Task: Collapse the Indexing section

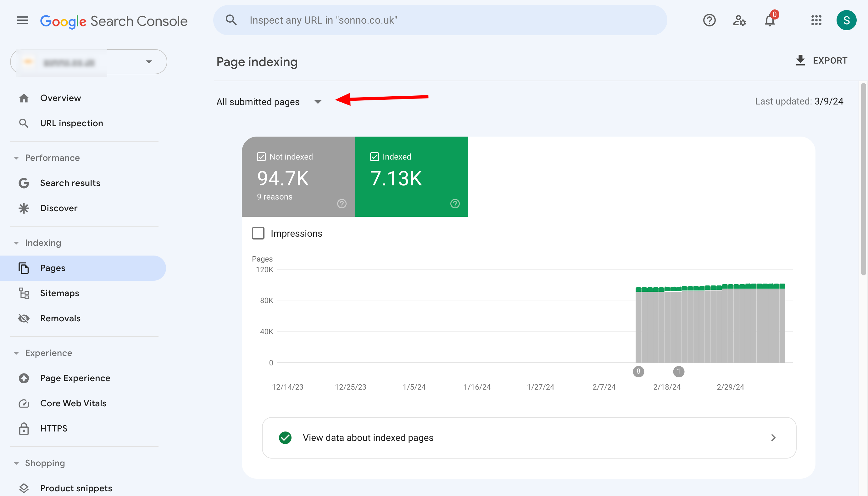Action: click(x=16, y=243)
